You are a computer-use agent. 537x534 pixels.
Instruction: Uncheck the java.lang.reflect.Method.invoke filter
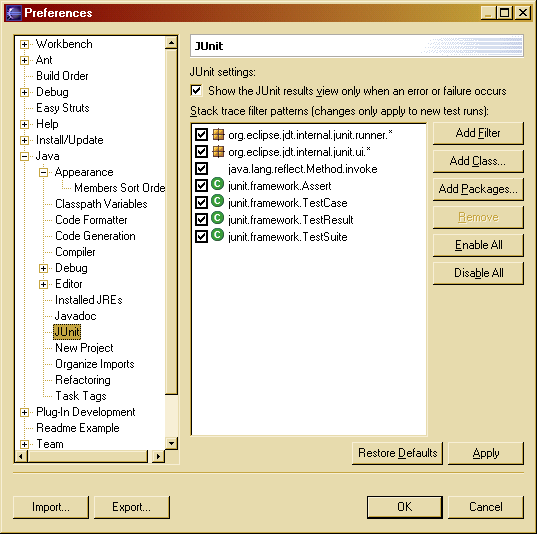click(201, 169)
